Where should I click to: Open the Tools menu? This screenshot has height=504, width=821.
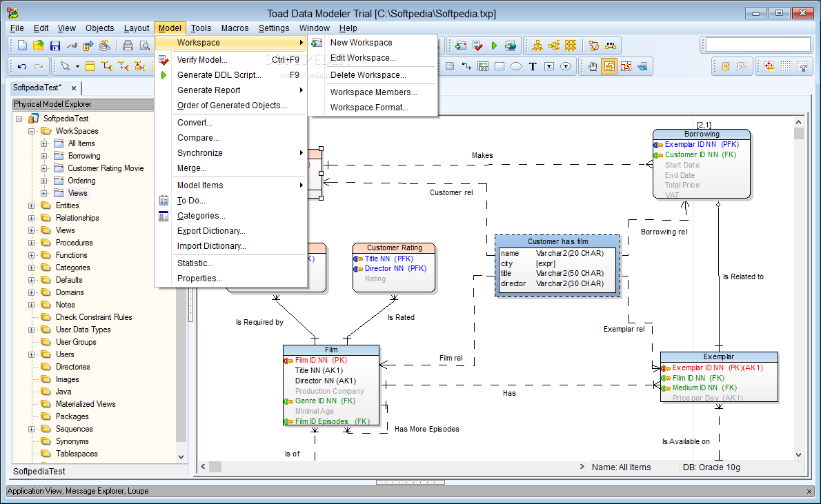coord(201,28)
